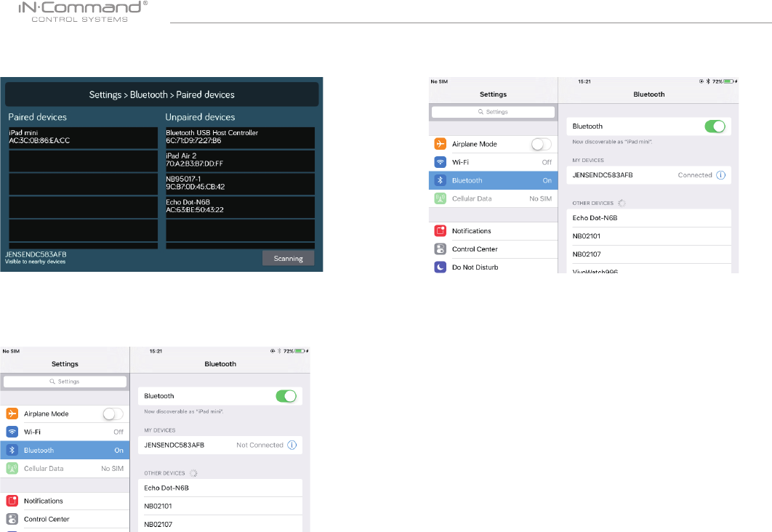This screenshot has width=772, height=532.
Task: Click Bluetooth sidebar icon in the Not Connected iPad screenshot
Action: 12,450
